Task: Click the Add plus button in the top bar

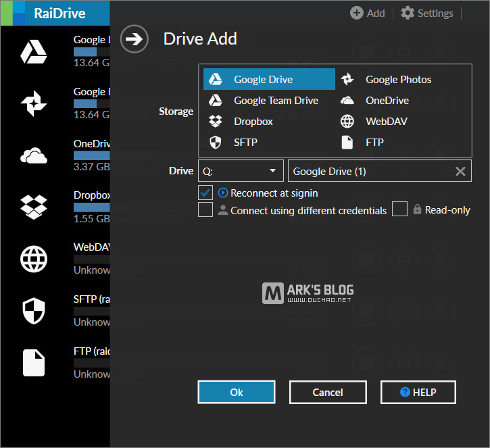Action: [x=368, y=13]
